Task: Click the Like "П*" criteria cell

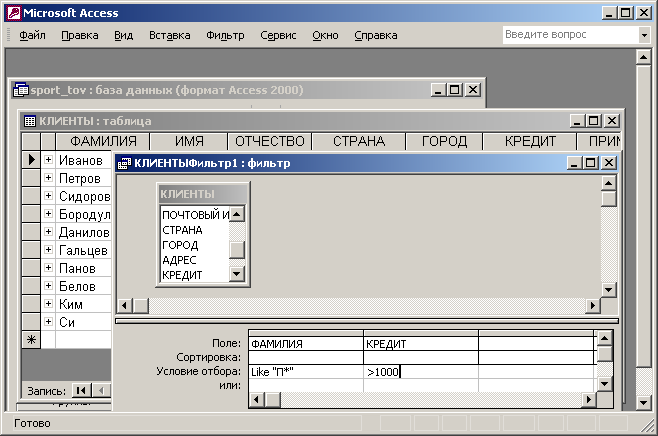Action: [306, 372]
